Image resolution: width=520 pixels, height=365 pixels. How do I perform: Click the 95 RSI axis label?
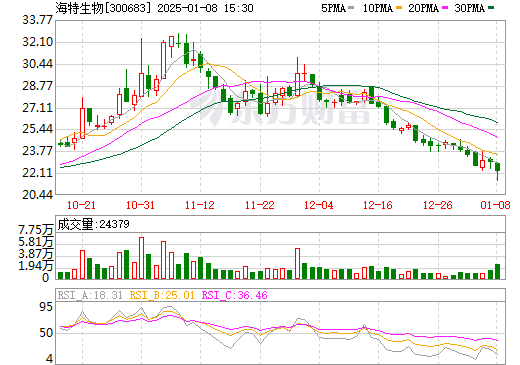tap(46, 307)
